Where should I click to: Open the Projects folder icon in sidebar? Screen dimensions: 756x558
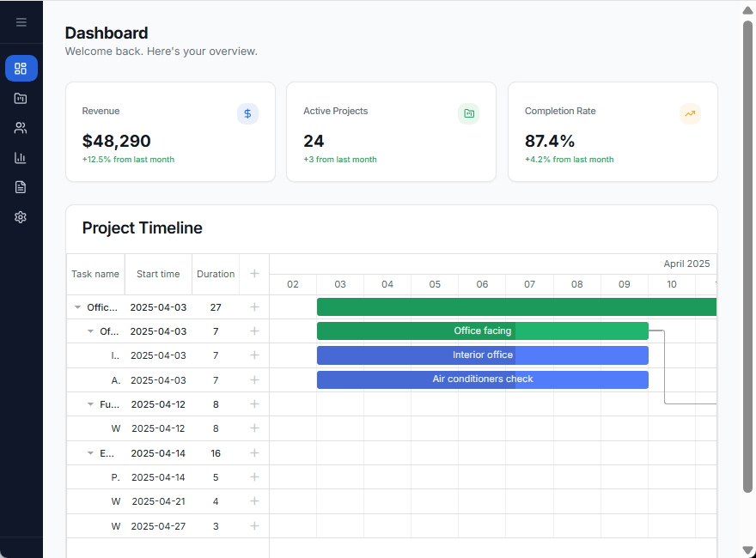click(21, 99)
